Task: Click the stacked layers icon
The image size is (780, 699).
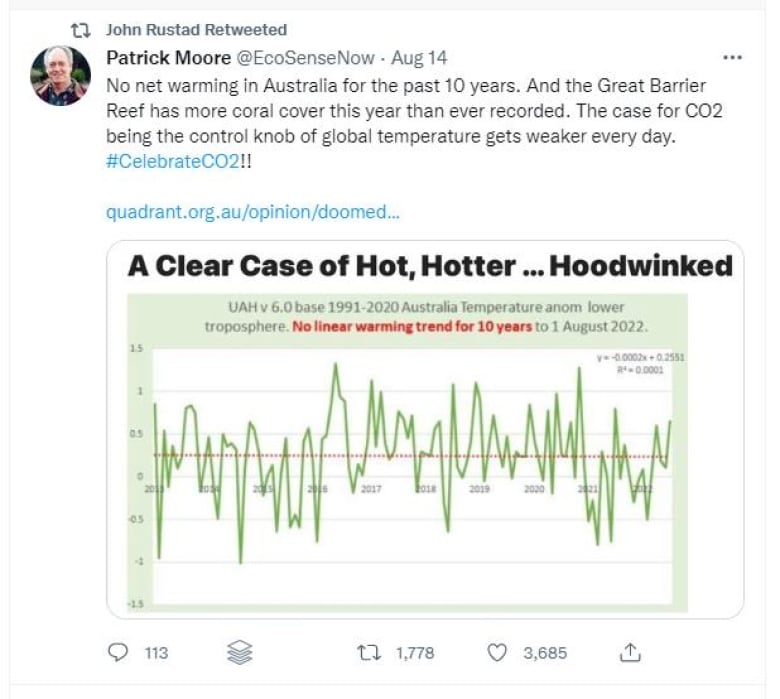Action: point(240,652)
